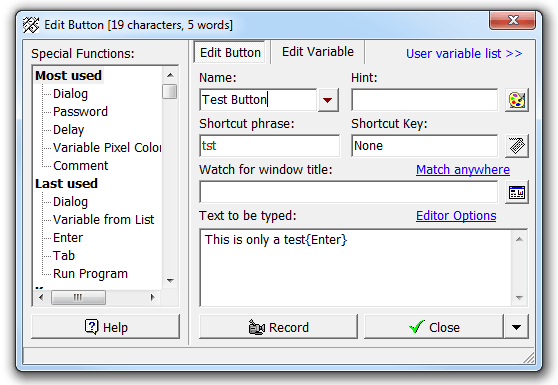
Task: Click the Special Functions horizontal scroll right arrow
Action: (153, 297)
